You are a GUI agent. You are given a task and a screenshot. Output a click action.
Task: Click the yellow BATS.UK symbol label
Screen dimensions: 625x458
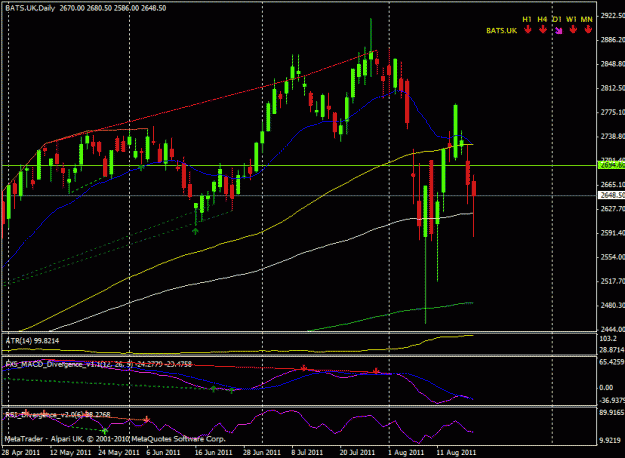[501, 31]
